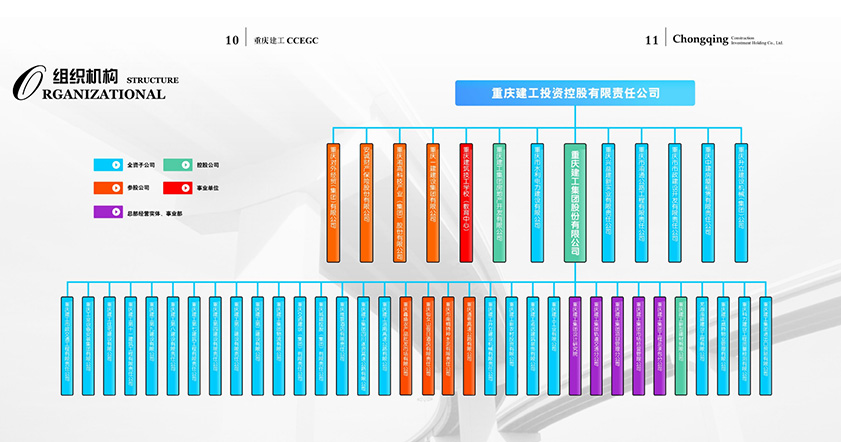Select the 重庆升立建设机械(集团)公司 box
The height and width of the screenshot is (442, 841).
741,203
